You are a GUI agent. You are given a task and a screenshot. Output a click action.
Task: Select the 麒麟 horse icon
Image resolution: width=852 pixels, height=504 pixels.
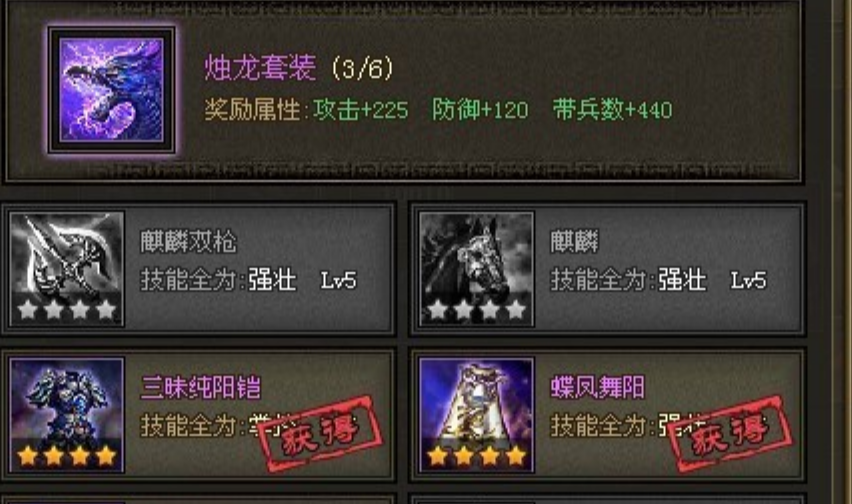(x=477, y=269)
